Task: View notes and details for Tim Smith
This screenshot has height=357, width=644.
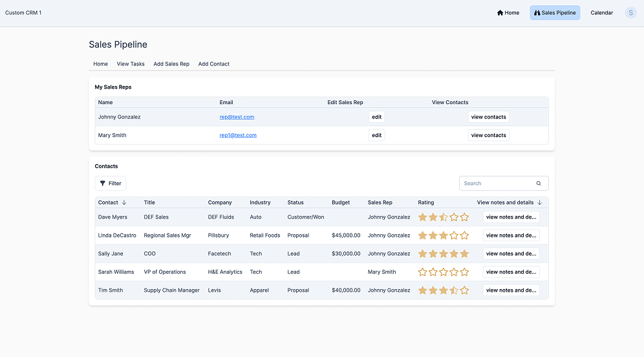Action: click(x=511, y=290)
